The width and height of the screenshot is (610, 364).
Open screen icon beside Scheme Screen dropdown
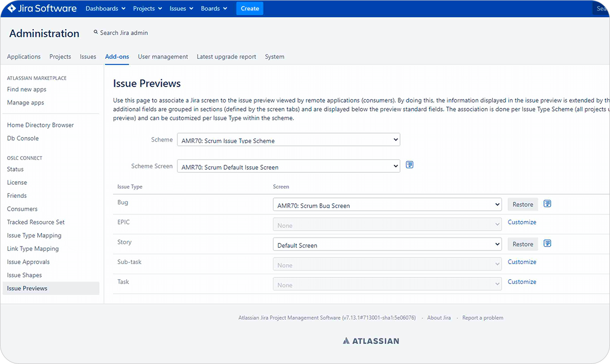410,165
